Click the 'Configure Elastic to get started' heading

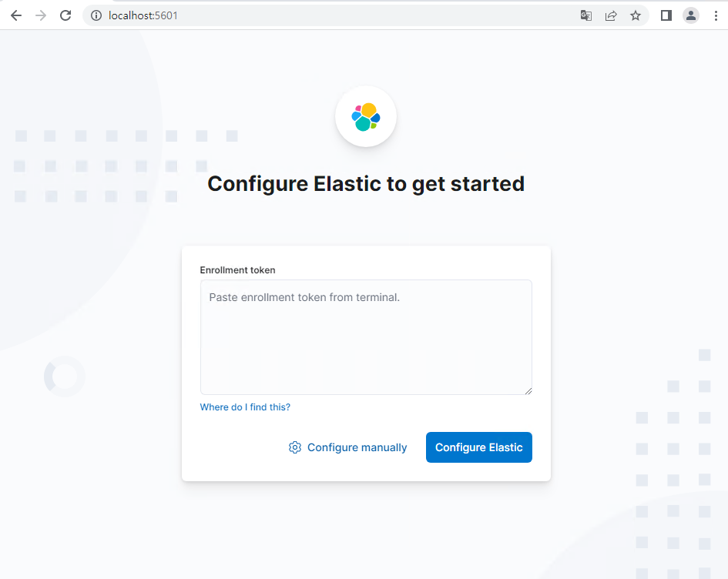coord(366,184)
